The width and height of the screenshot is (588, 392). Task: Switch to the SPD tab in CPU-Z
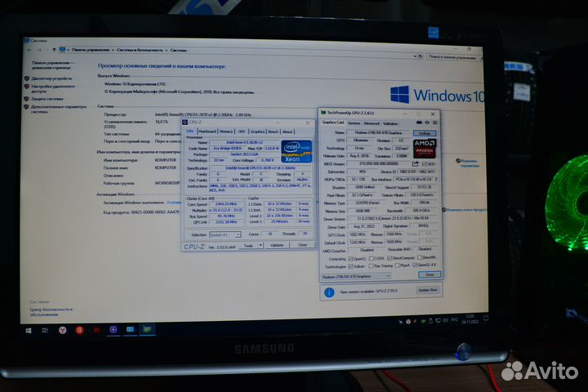point(242,131)
